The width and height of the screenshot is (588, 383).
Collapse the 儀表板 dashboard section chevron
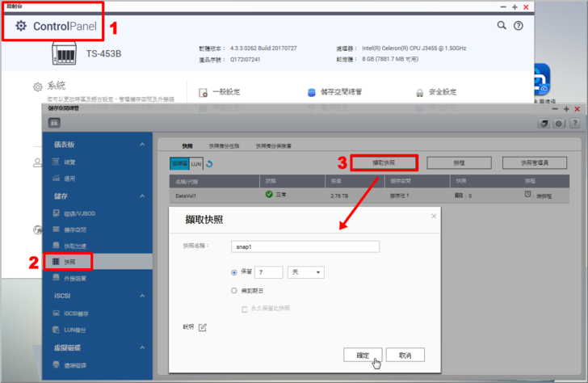pyautogui.click(x=142, y=145)
